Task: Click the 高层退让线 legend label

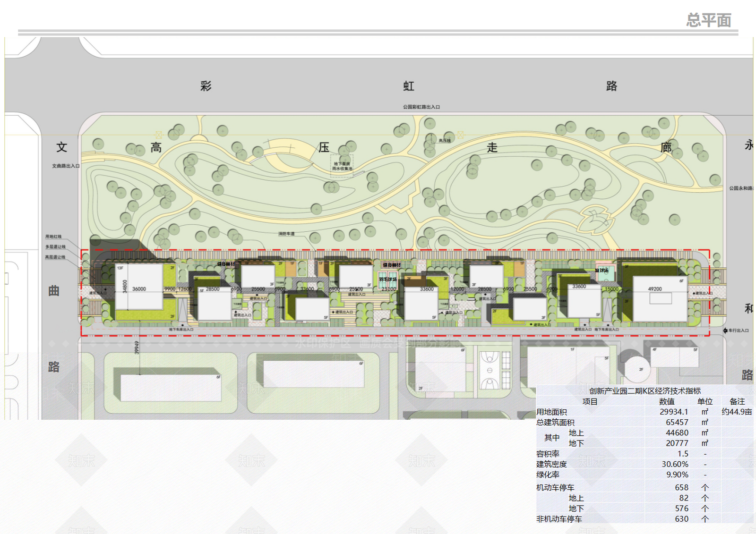Action: coord(55,257)
